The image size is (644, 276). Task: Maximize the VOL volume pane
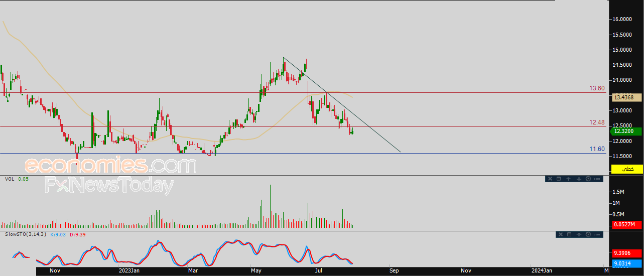pos(559,179)
